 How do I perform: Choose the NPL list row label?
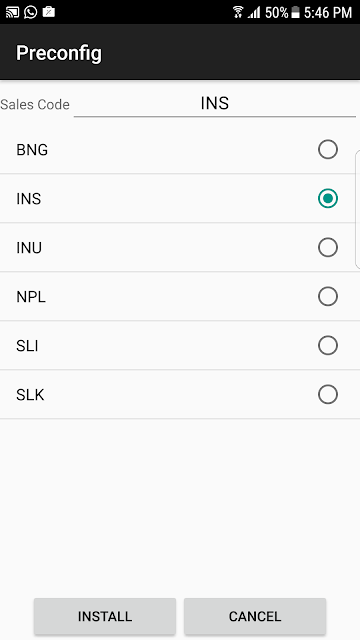pyautogui.click(x=31, y=297)
